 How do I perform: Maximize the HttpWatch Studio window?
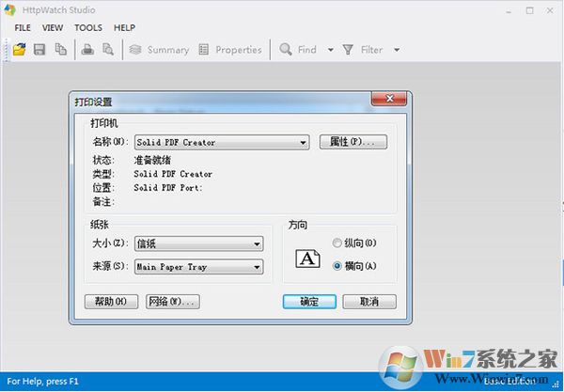click(529, 10)
